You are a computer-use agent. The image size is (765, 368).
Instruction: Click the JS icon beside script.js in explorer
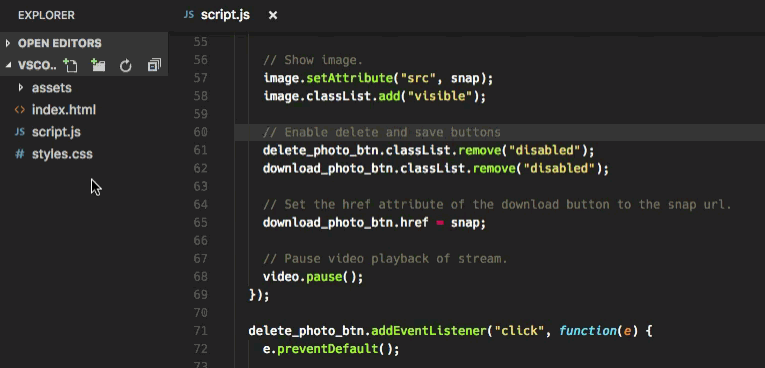tap(20, 132)
